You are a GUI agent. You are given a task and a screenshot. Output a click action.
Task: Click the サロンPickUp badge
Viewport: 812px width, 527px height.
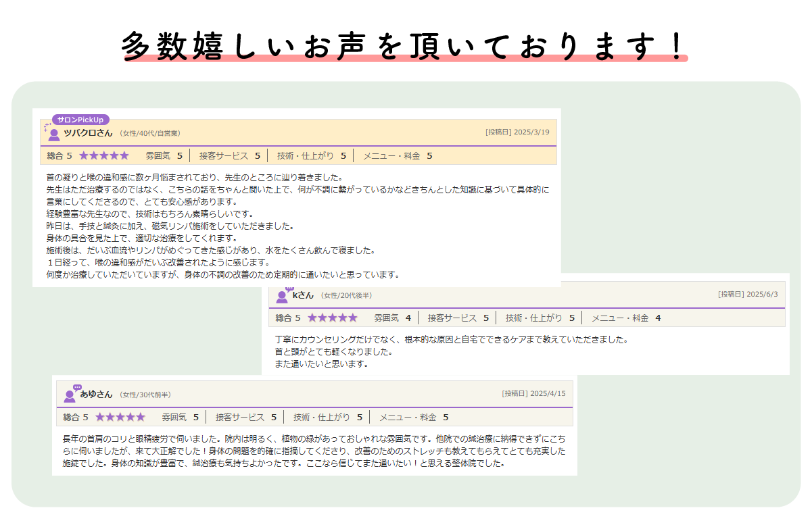(x=80, y=120)
